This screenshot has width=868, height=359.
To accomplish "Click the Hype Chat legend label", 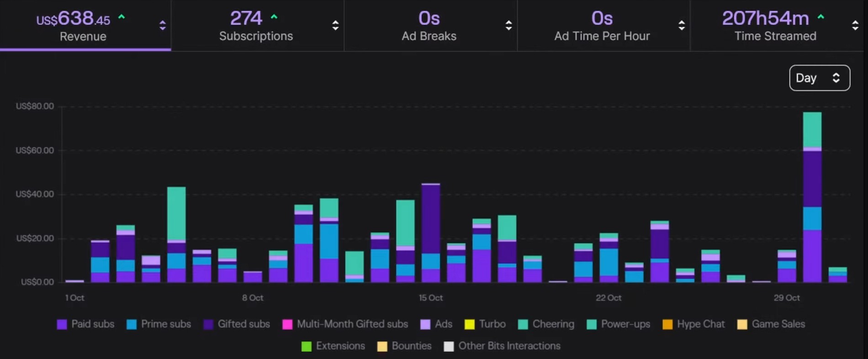I will [x=701, y=324].
